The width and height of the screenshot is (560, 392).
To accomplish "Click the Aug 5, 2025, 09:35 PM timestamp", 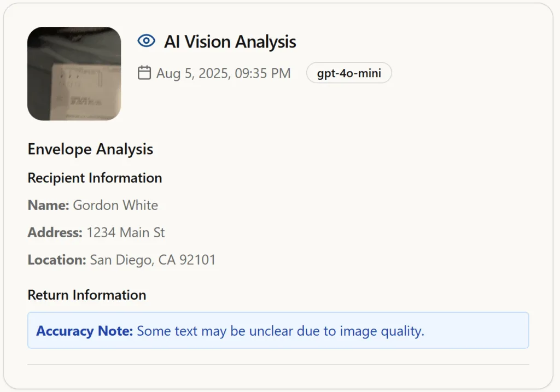I will (224, 74).
